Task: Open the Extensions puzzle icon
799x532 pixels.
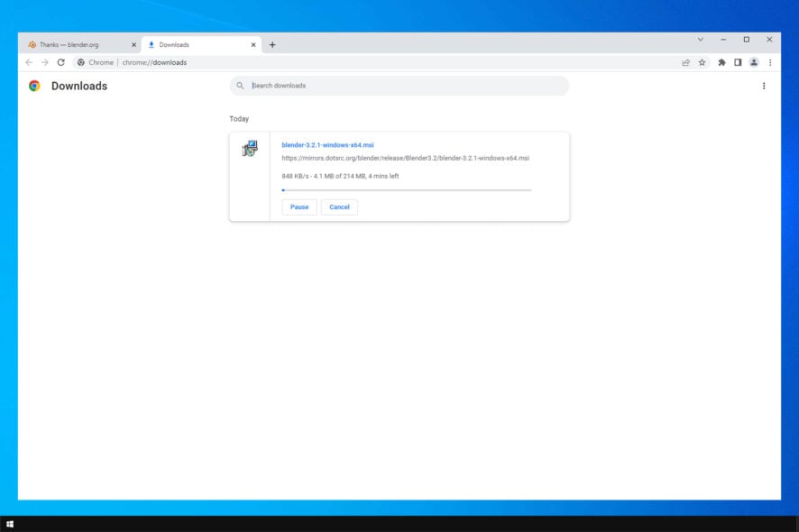Action: pyautogui.click(x=721, y=62)
